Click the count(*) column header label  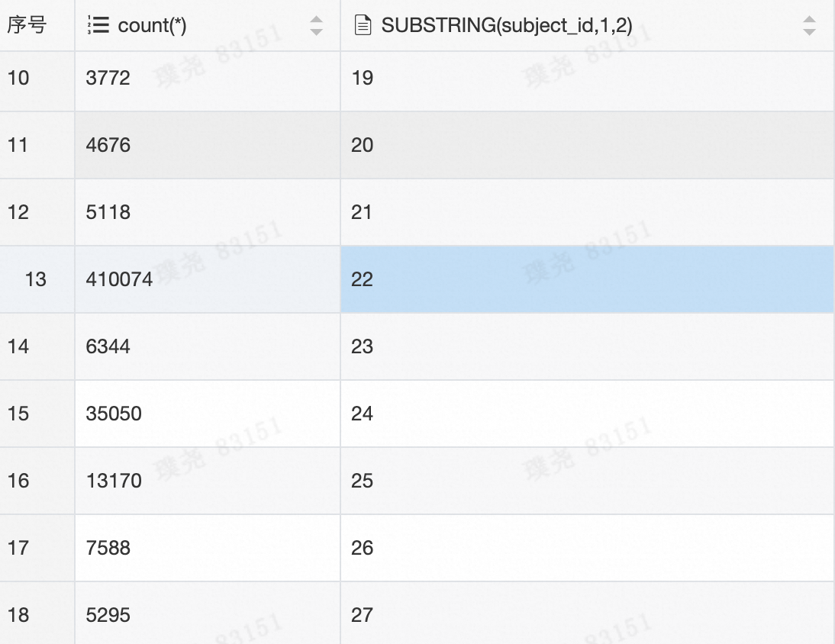[x=152, y=25]
